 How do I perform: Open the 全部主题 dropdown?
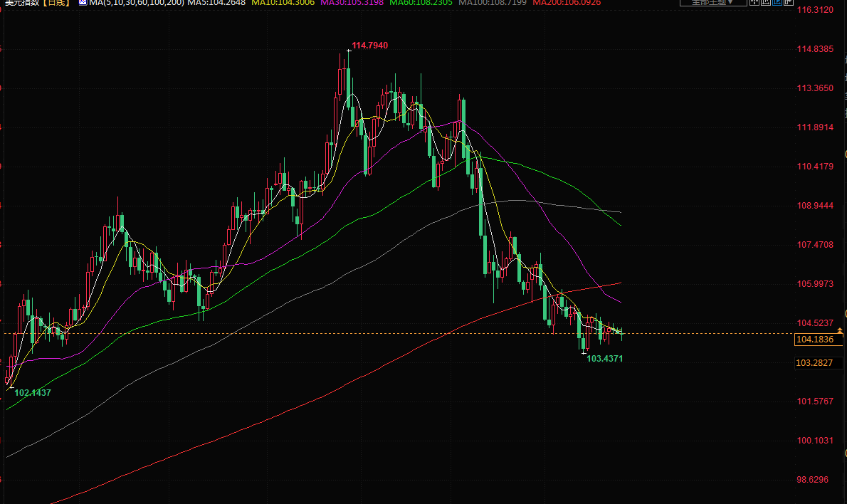713,3
